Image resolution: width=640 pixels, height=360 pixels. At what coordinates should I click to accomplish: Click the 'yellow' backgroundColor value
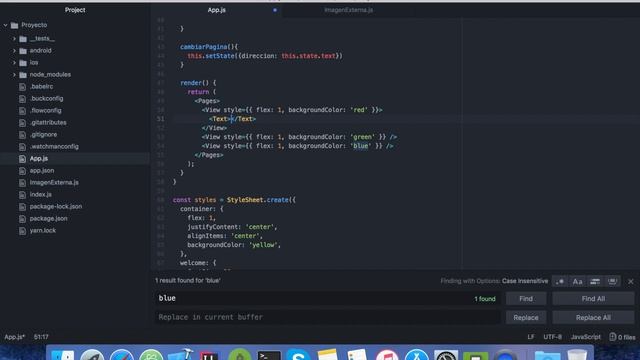coord(263,245)
